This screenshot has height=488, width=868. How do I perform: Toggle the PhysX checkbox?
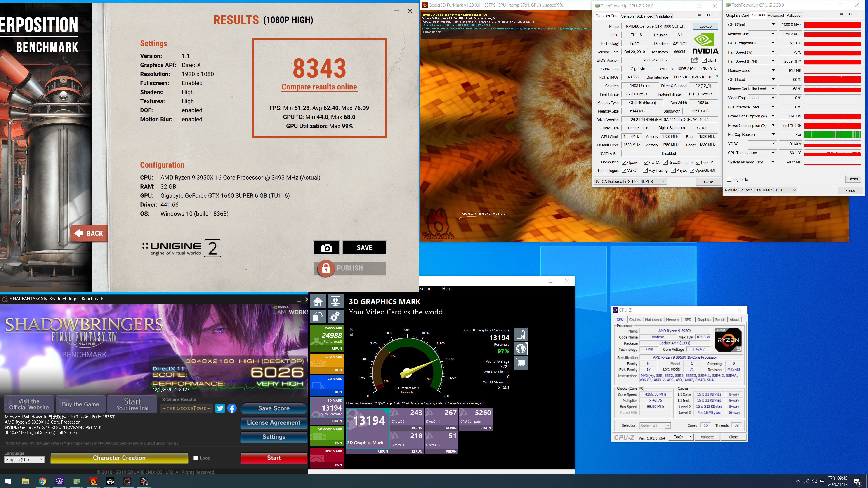[x=673, y=170]
